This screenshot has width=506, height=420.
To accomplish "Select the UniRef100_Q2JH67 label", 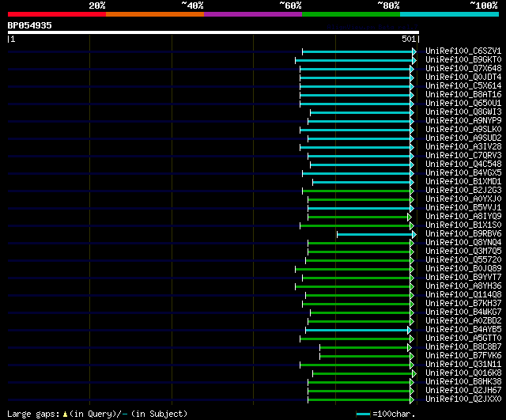I will tap(463, 391).
